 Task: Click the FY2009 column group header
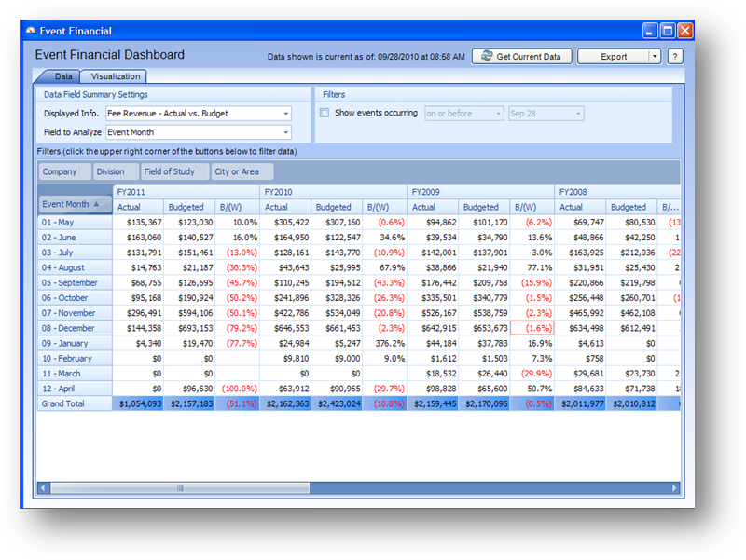point(481,192)
